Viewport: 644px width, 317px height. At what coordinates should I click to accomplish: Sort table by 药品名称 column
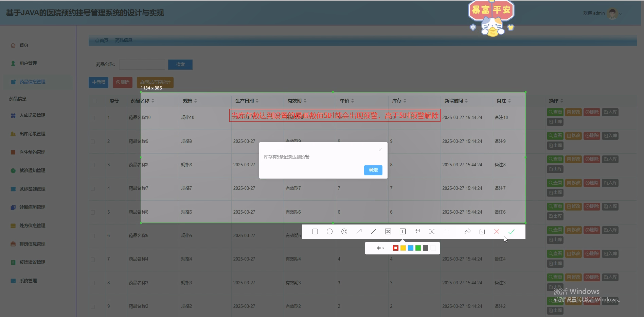tap(153, 101)
